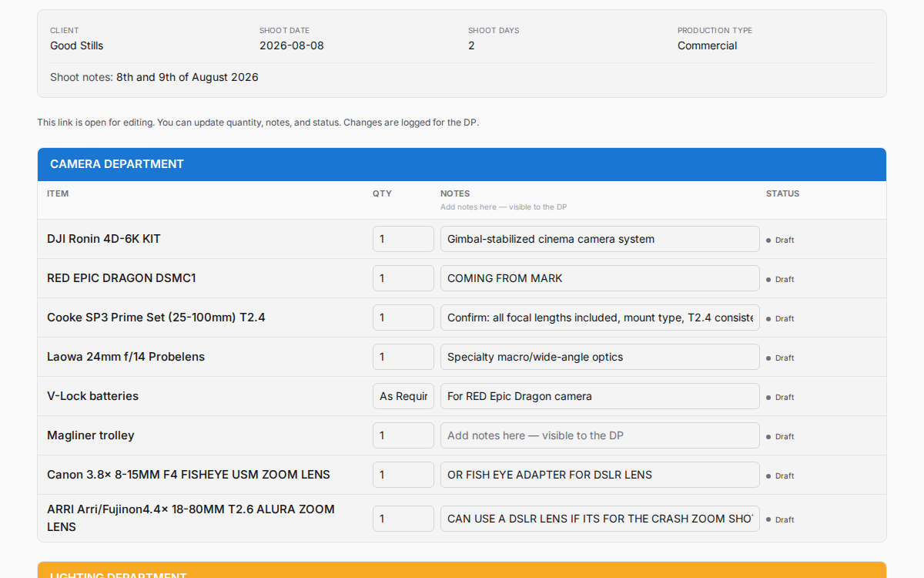Select item name RED EPIC DRAGON DSMC1
The width and height of the screenshot is (924, 578).
(122, 278)
